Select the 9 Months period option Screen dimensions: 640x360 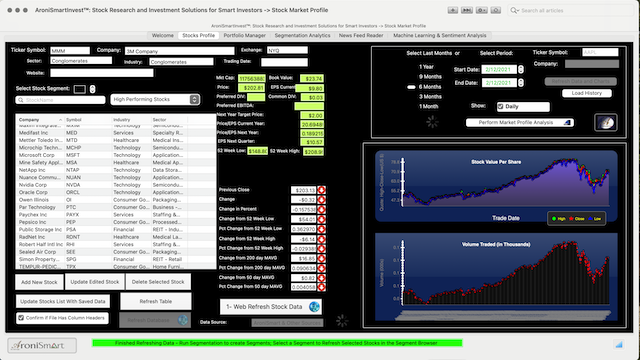click(430, 77)
